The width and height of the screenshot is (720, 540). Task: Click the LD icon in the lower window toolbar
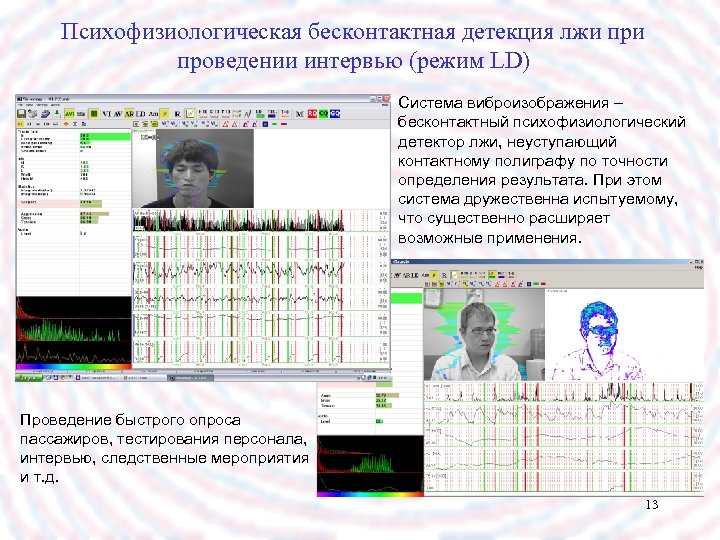pyautogui.click(x=415, y=276)
